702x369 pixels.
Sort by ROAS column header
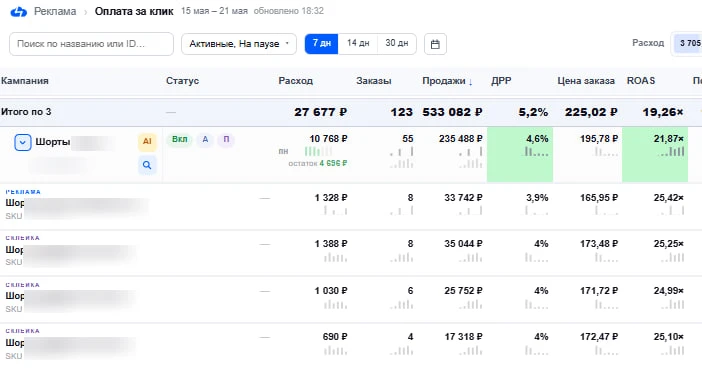tap(641, 81)
